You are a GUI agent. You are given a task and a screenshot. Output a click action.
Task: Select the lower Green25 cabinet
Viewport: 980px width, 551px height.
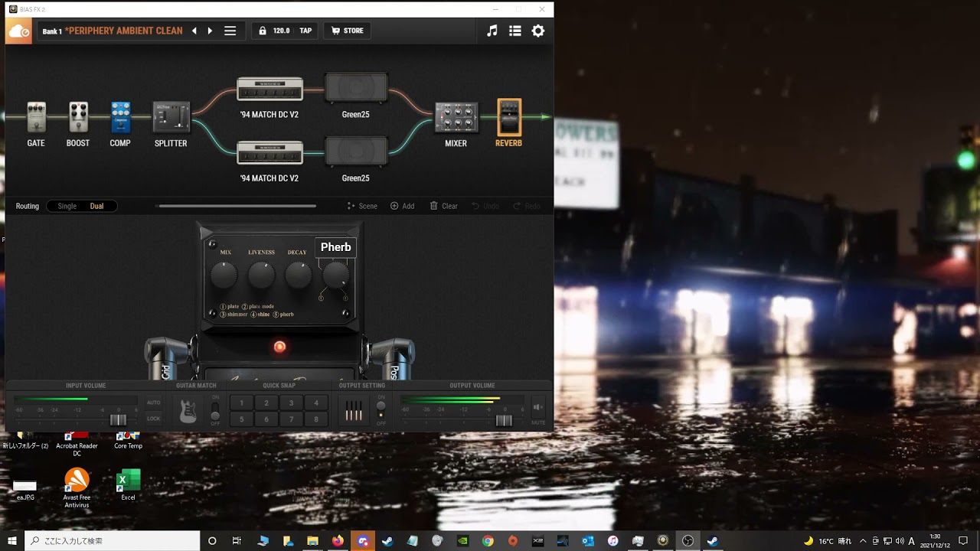coord(356,152)
